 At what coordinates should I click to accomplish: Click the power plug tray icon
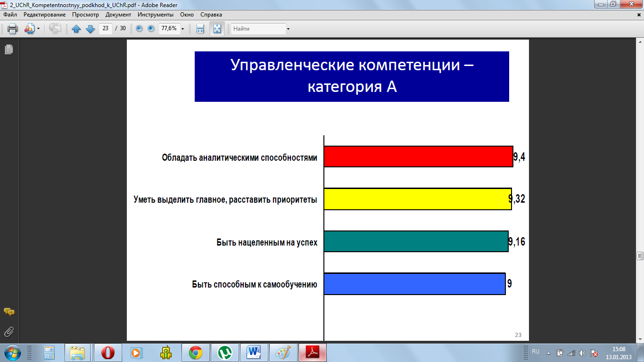click(x=560, y=353)
